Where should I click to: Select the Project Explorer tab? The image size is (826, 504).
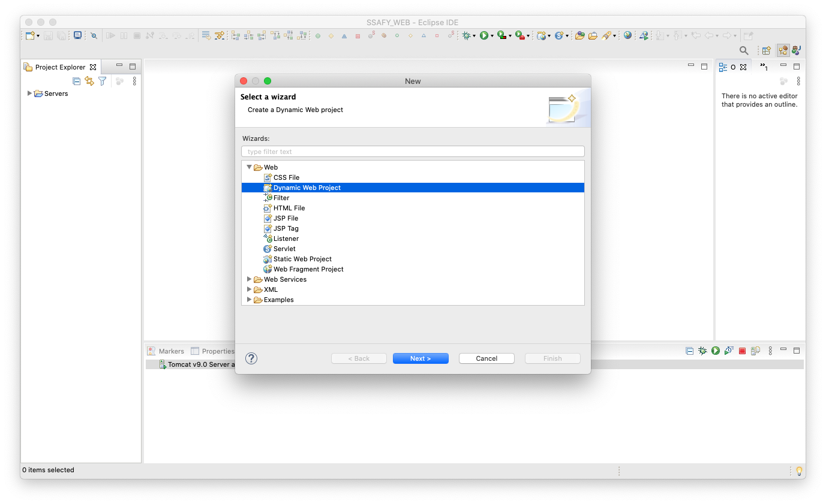[x=60, y=67]
